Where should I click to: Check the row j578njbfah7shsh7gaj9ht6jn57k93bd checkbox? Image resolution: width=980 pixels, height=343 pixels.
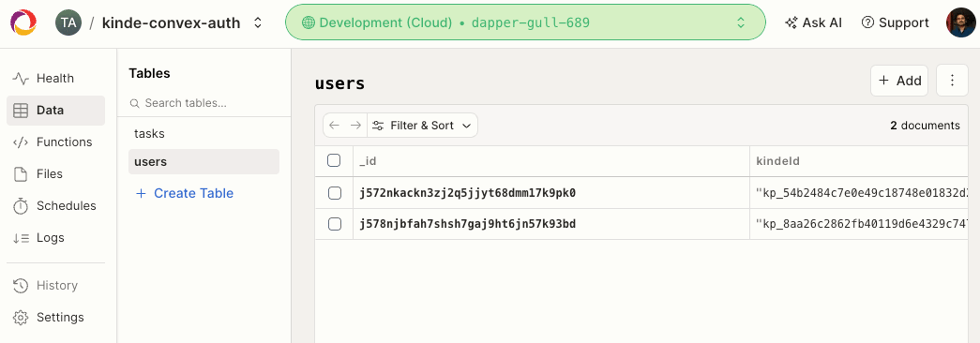(x=335, y=224)
